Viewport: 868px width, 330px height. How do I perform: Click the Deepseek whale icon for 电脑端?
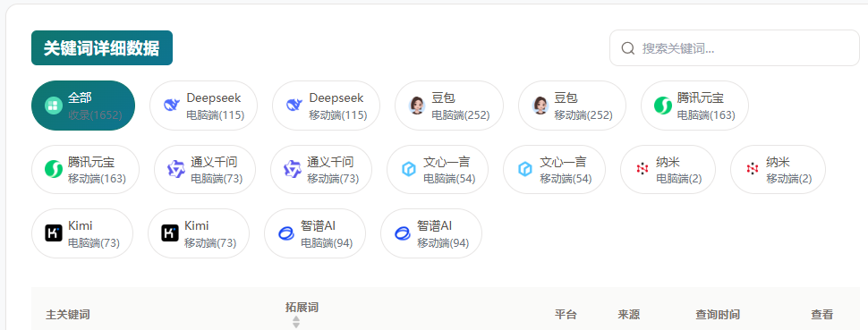click(171, 106)
